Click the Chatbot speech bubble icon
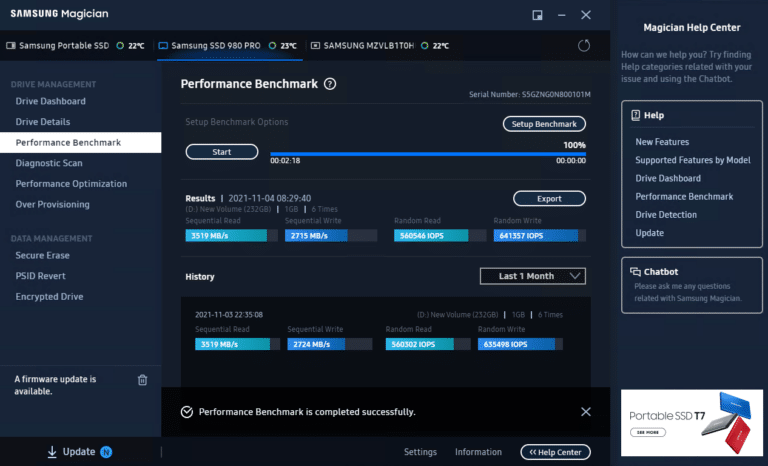Image resolution: width=768 pixels, height=466 pixels. click(635, 271)
